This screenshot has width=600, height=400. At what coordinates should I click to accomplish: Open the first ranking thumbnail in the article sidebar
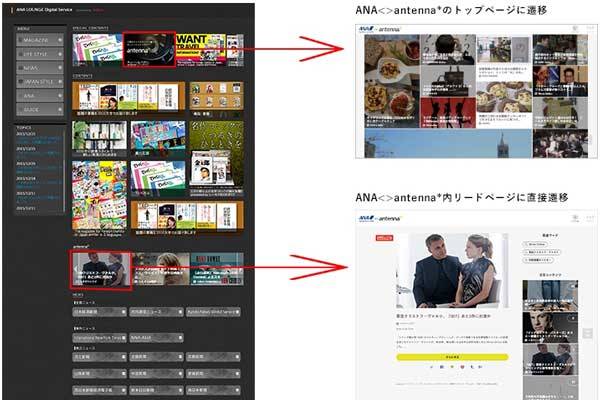click(x=550, y=296)
